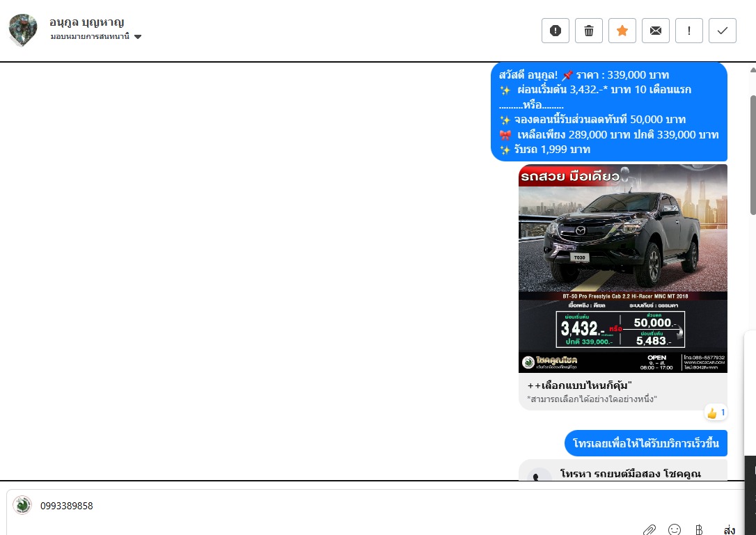Mark conversation as spam with octagon icon
This screenshot has width=756, height=535.
(556, 31)
